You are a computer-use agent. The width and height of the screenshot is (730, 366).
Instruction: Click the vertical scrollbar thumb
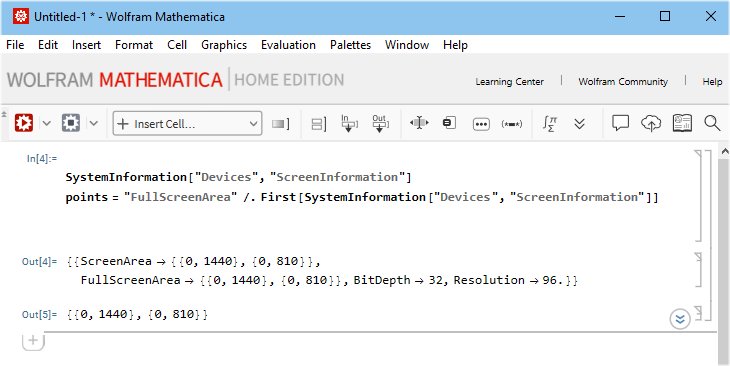coord(724,261)
